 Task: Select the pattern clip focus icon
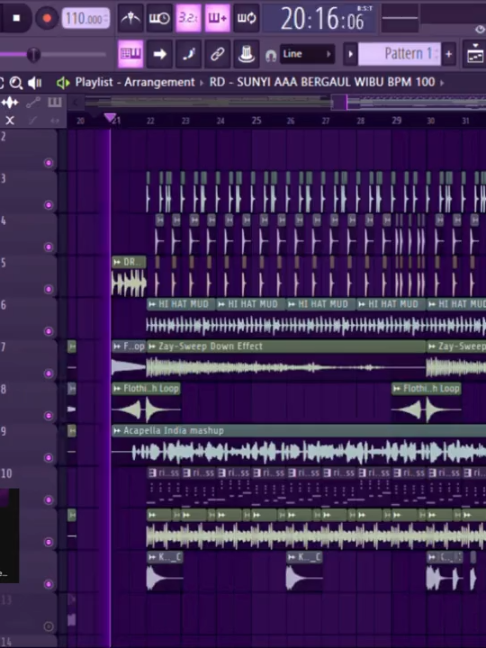coord(55,102)
